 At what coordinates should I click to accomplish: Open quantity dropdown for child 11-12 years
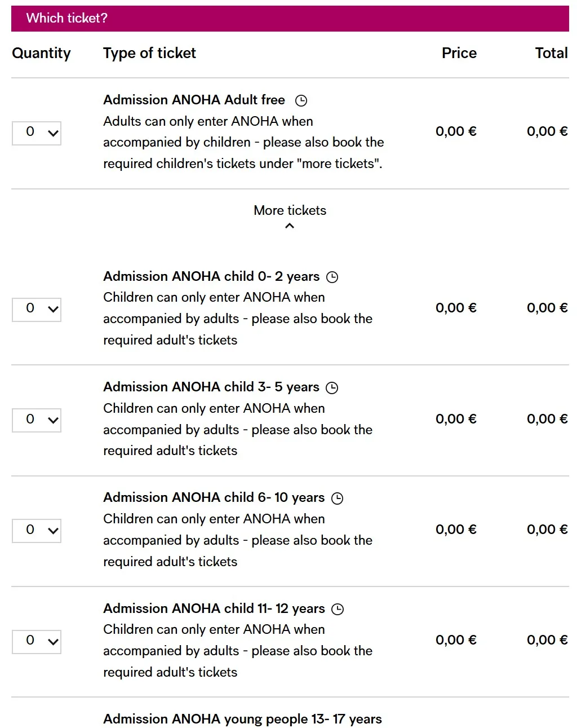(37, 642)
